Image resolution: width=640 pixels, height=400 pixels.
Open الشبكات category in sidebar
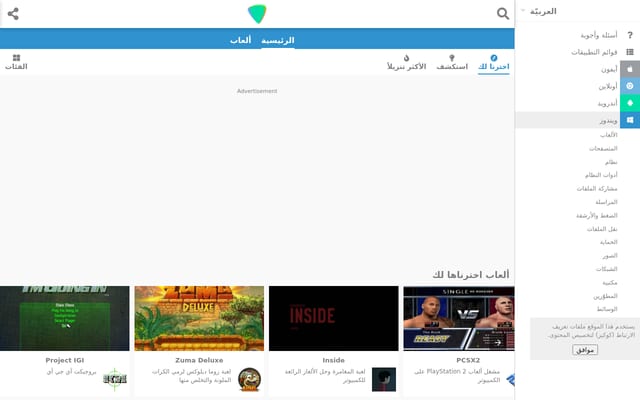pos(607,269)
